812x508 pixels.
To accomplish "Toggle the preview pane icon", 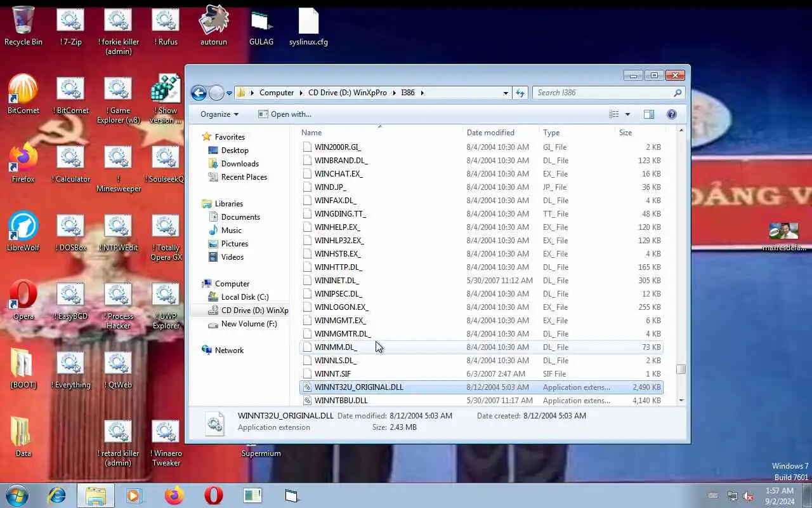I will [648, 114].
